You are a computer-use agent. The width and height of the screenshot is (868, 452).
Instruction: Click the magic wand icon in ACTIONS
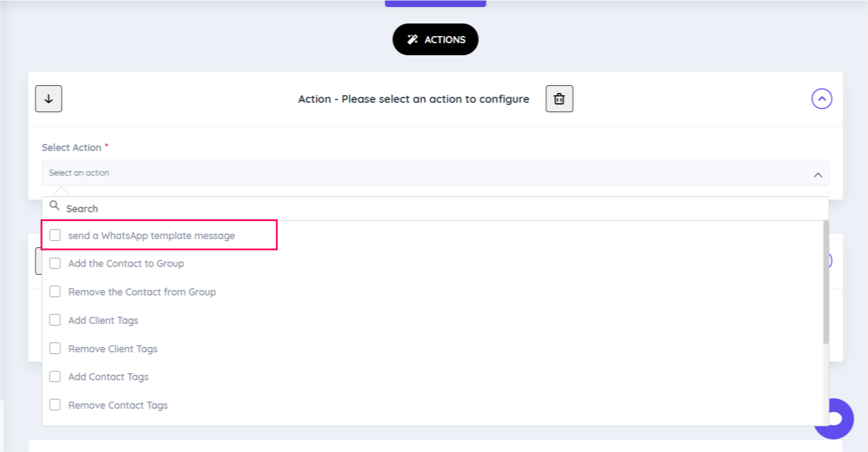[412, 39]
